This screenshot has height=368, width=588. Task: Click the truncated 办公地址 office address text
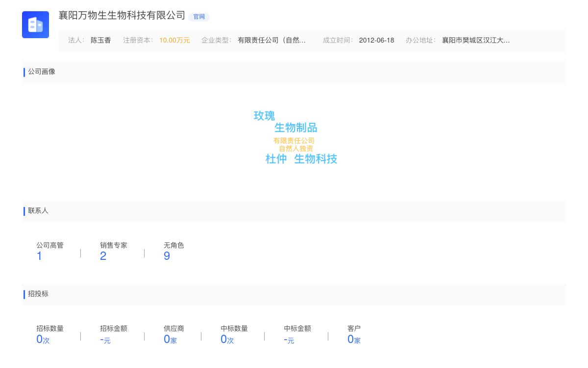click(476, 41)
